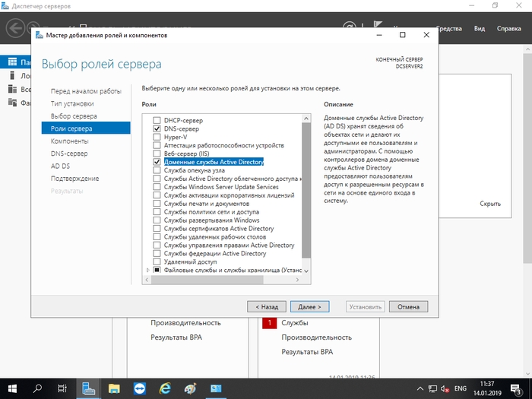
Task: Show hidden tray icons chevron
Action: pyautogui.click(x=420, y=388)
